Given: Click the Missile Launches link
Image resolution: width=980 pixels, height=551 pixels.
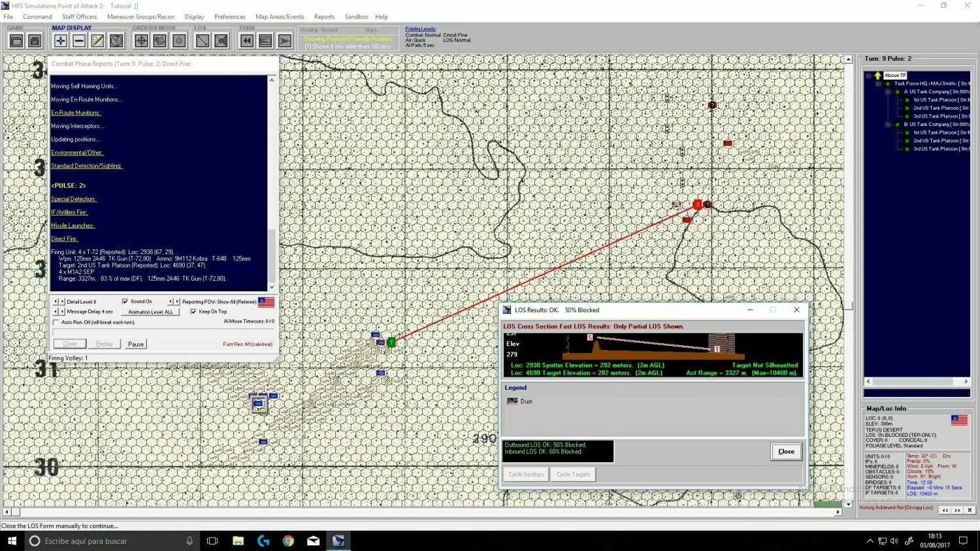Looking at the screenshot, I should (73, 226).
